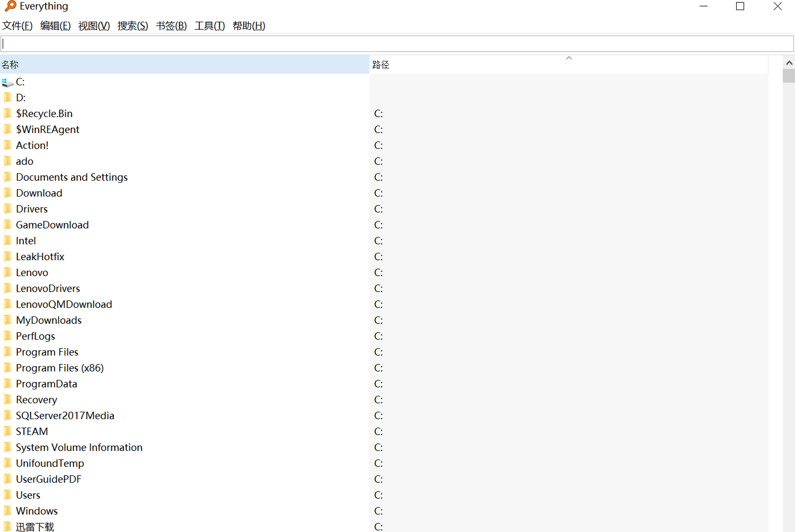The image size is (795, 532).
Task: Open the 帮助(H) menu
Action: pyautogui.click(x=249, y=26)
